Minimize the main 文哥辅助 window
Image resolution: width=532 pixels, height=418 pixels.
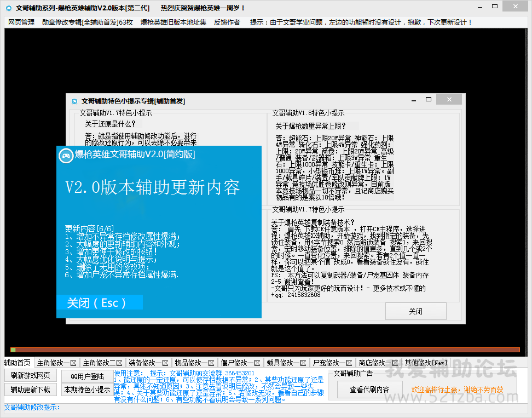[x=480, y=7]
